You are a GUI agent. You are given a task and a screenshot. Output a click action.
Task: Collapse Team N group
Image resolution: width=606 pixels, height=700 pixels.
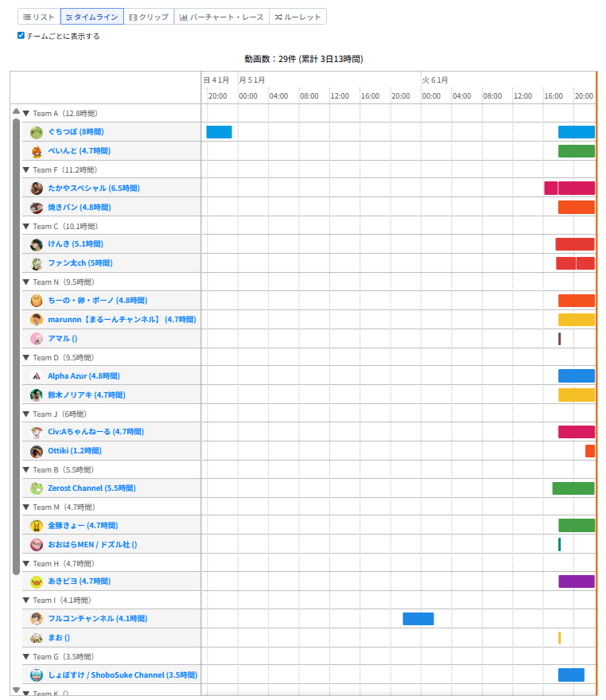tap(26, 282)
